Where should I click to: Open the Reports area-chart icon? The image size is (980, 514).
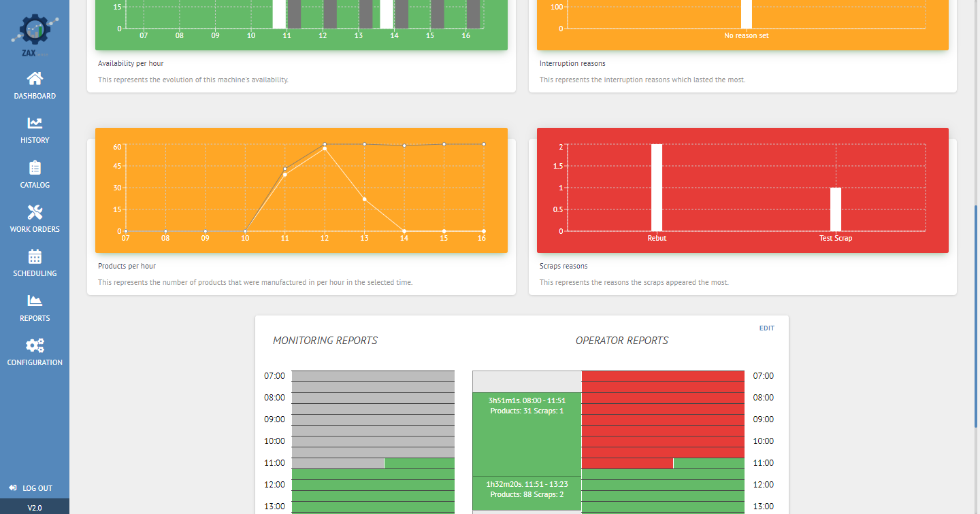(35, 301)
